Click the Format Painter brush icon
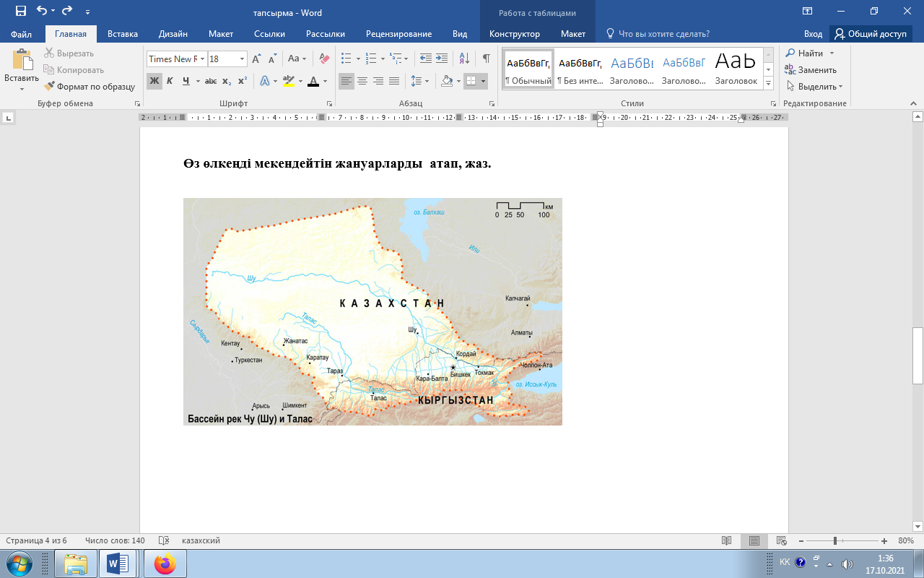The height and width of the screenshot is (578, 924). (50, 87)
